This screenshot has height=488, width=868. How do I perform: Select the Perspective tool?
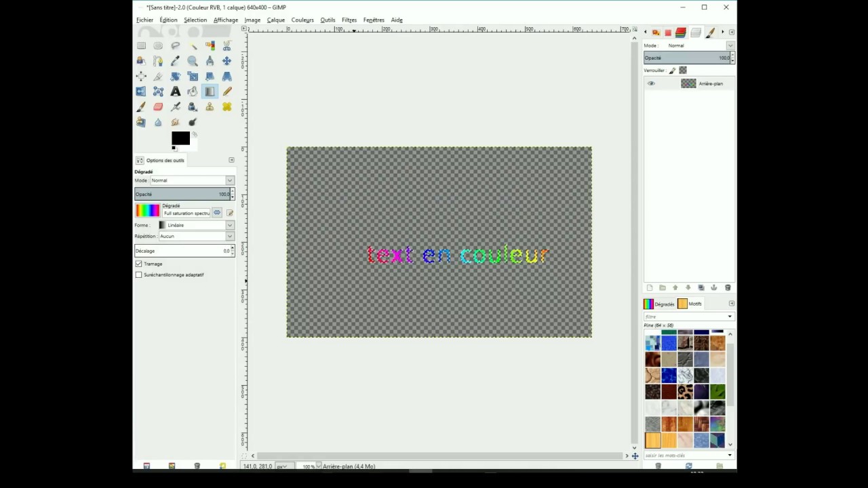[226, 77]
